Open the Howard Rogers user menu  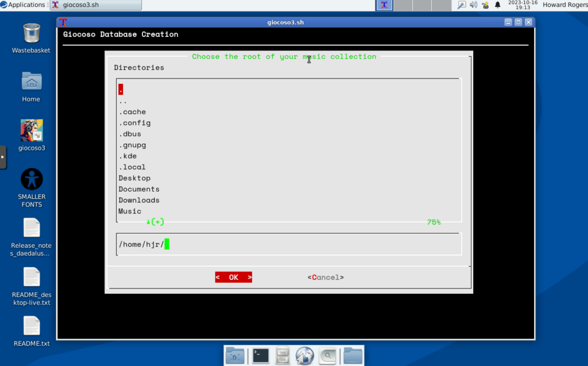coord(565,5)
